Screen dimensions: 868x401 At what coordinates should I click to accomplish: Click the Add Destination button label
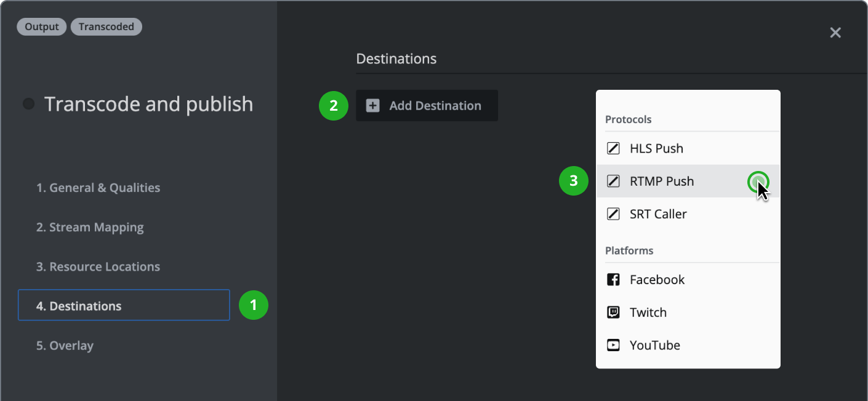[x=435, y=106]
